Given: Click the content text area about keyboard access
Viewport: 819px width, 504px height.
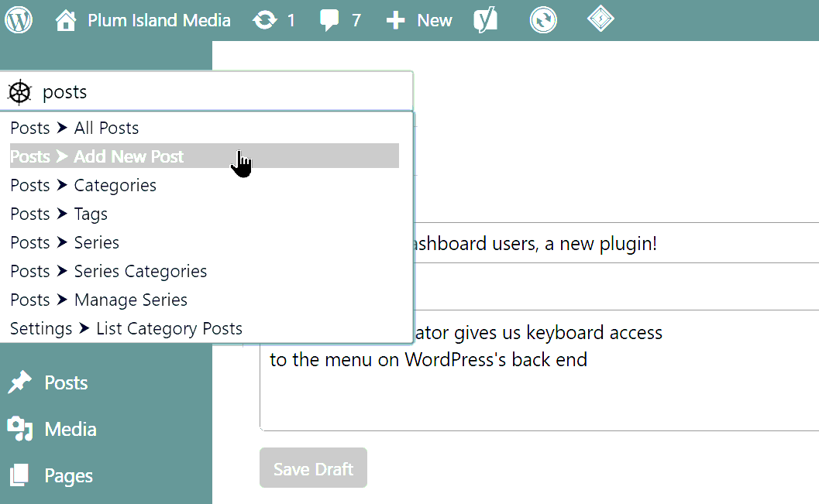Looking at the screenshot, I should click(x=539, y=370).
